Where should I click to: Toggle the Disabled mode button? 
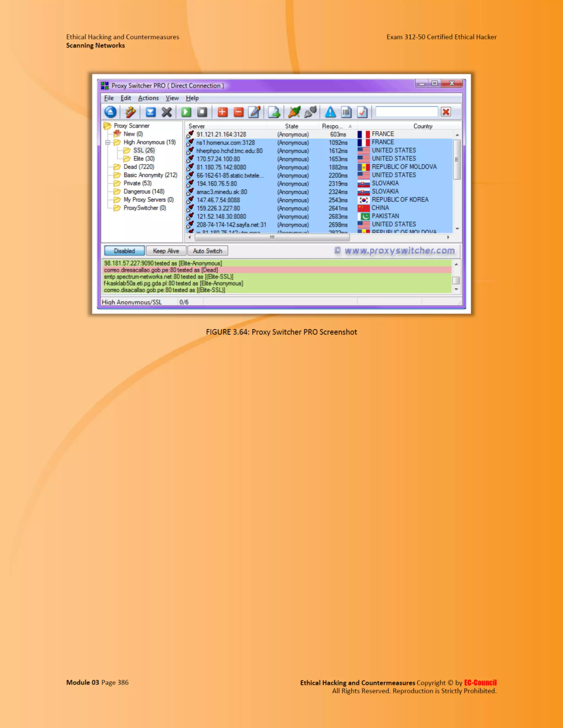(125, 251)
